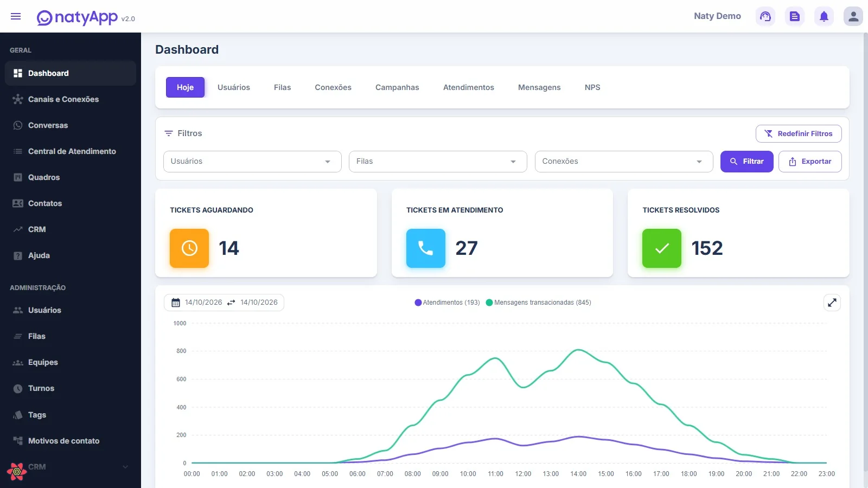868x488 pixels.
Task: Switch to the Atendimentos tab
Action: [x=469, y=87]
